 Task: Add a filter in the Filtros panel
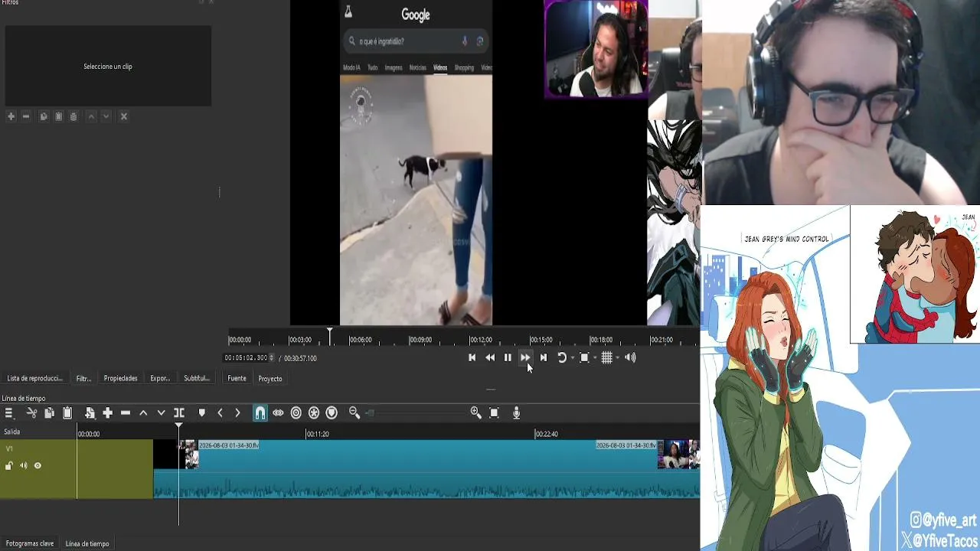pyautogui.click(x=11, y=116)
